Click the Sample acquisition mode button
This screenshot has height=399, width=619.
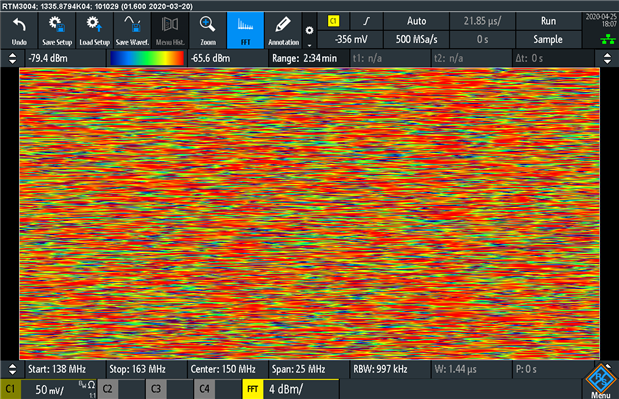click(x=548, y=39)
